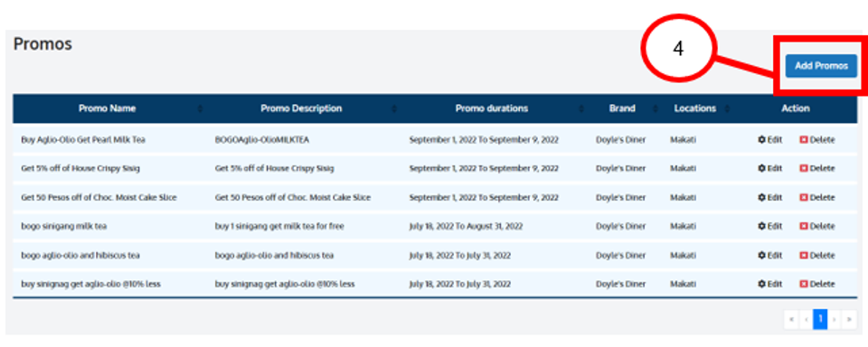Edit the Get 5% off House Crispy Sisig promo
The height and width of the screenshot is (347, 868).
[769, 169]
